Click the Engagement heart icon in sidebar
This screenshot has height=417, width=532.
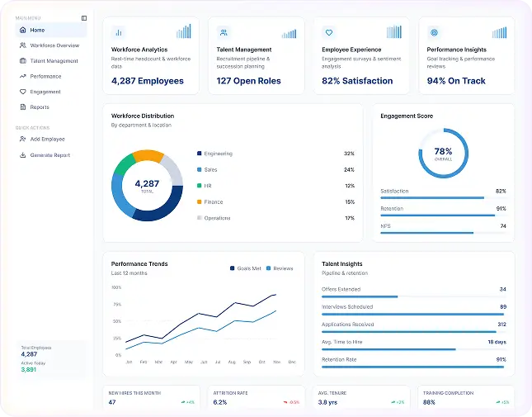(23, 92)
